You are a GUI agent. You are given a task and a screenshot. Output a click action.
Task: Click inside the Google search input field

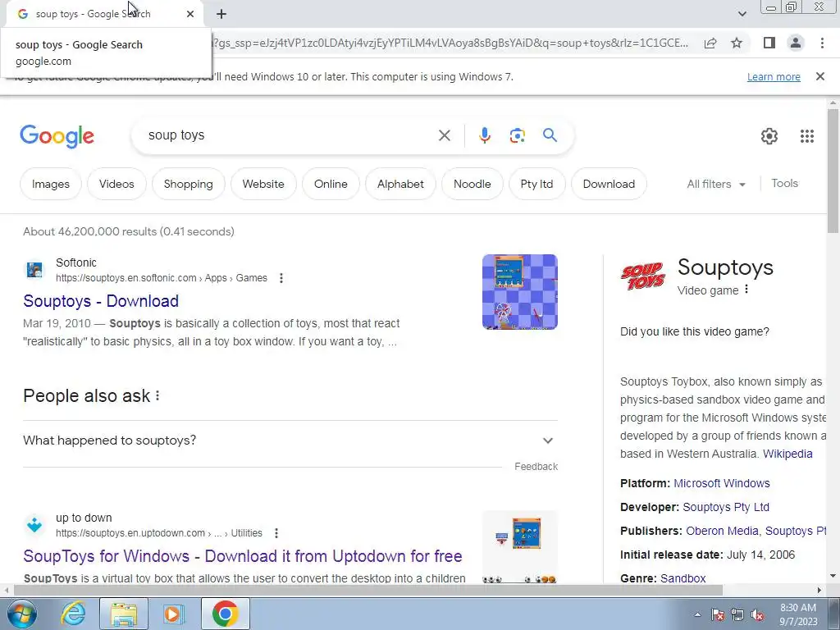pos(290,135)
